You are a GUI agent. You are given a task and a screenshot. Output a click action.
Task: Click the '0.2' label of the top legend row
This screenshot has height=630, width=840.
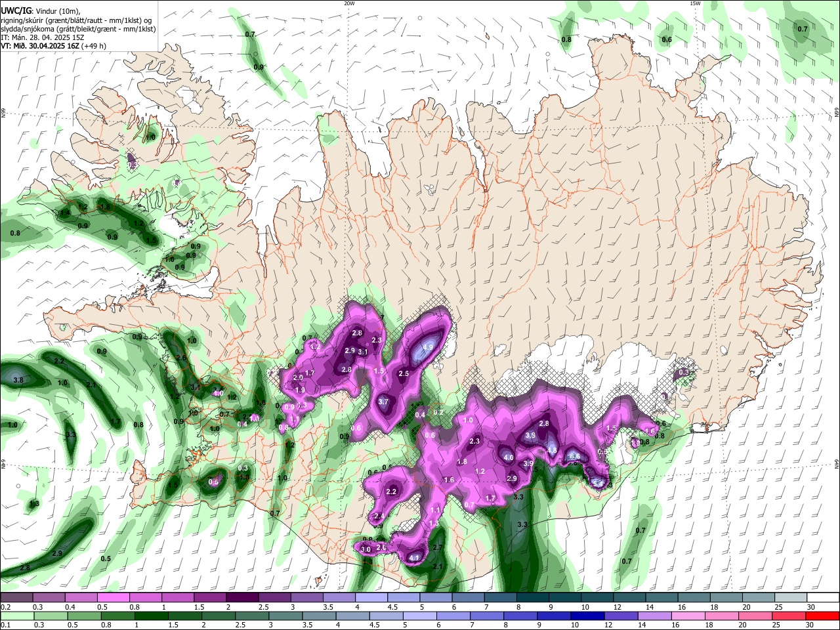pyautogui.click(x=5, y=607)
